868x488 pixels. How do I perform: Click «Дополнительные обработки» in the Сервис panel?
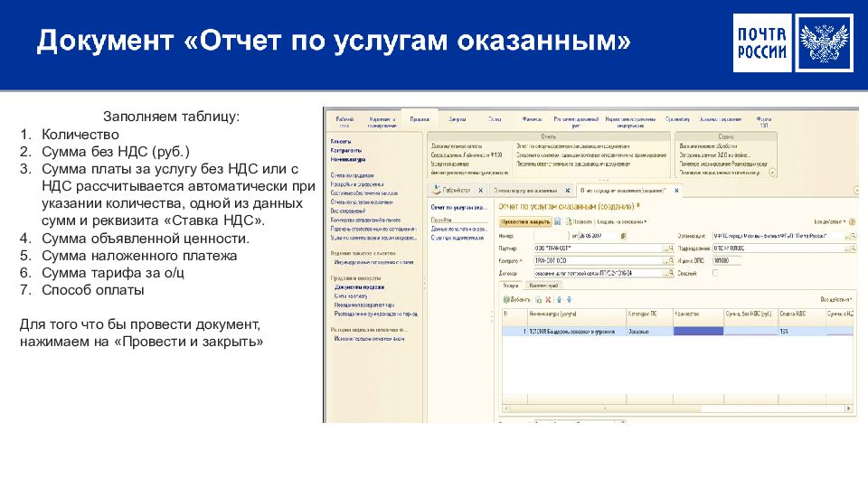(x=708, y=146)
